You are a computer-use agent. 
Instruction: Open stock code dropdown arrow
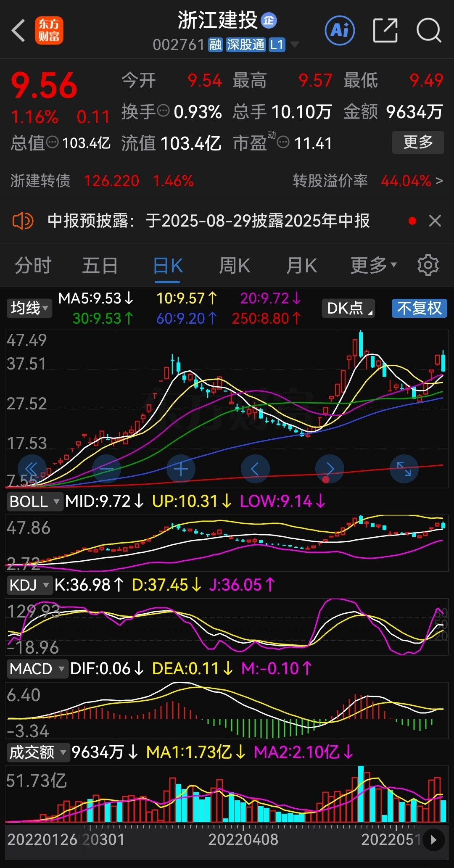tap(295, 45)
